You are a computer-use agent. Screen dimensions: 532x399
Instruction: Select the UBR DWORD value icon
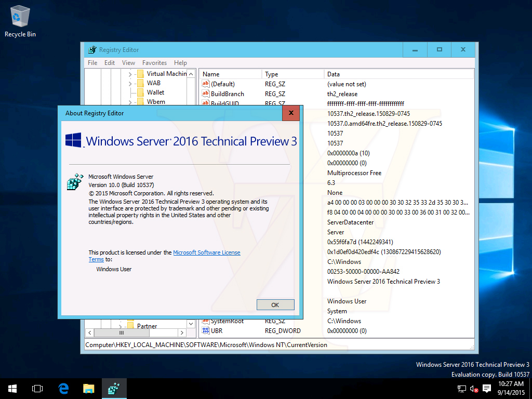(206, 331)
